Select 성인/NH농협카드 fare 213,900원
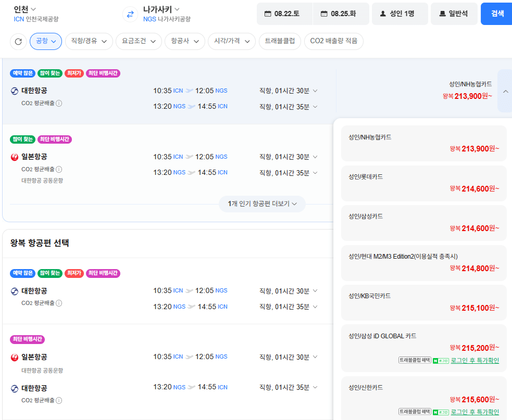The width and height of the screenshot is (512, 420). [x=424, y=143]
